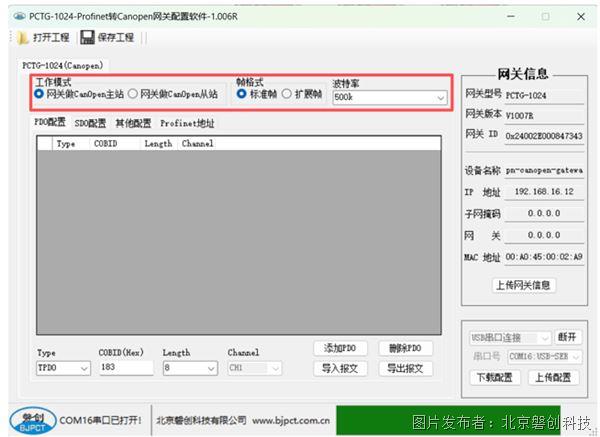The height and width of the screenshot is (437, 600).
Task: Click the 子网掩码 field showing 0.0.0.0
Action: pyautogui.click(x=544, y=214)
